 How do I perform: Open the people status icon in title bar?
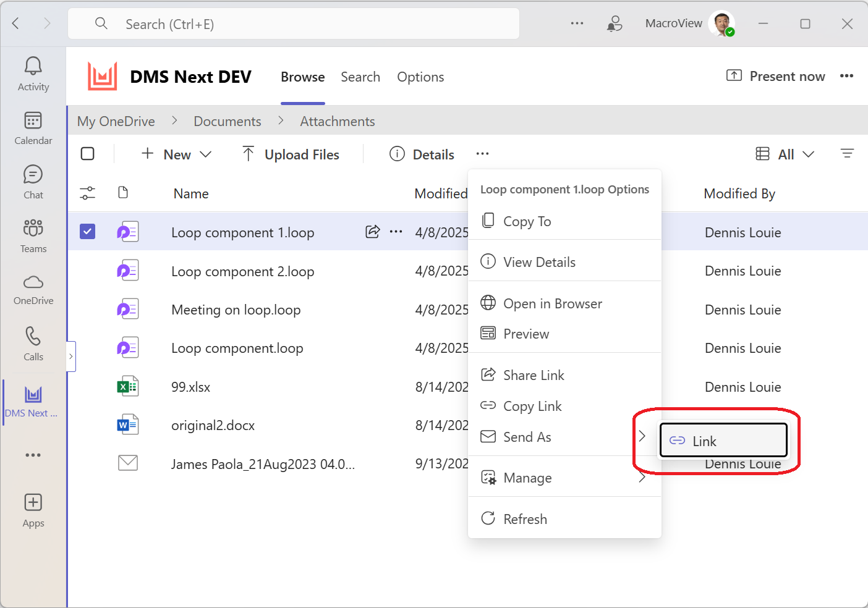[615, 23]
